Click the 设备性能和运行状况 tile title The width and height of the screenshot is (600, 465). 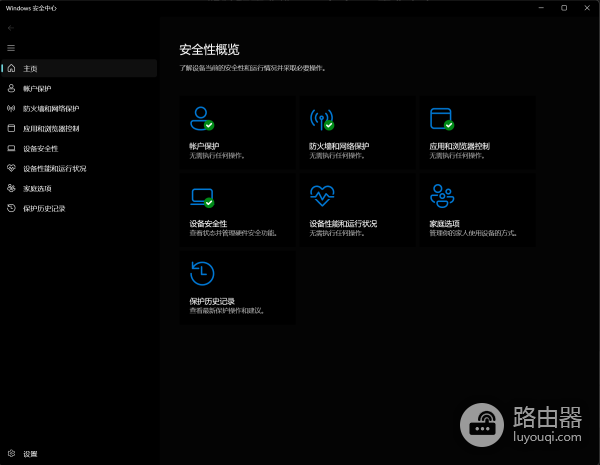click(343, 224)
